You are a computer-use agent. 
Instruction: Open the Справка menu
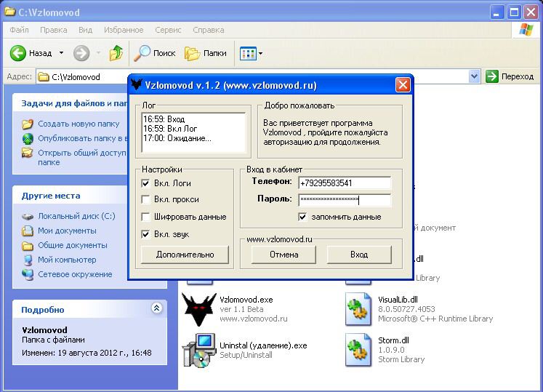click(209, 30)
